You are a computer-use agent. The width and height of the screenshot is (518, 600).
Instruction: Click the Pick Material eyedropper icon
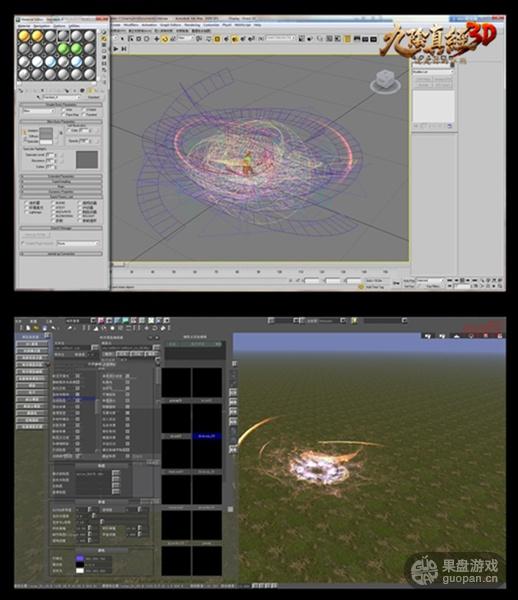tap(39, 97)
